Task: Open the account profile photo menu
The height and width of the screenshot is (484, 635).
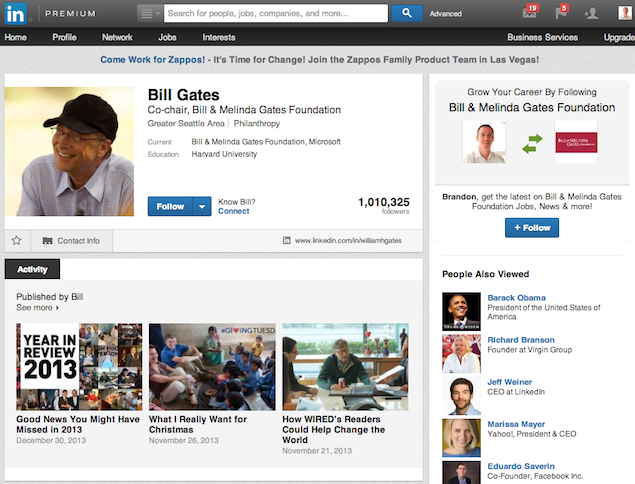Action: coord(625,13)
